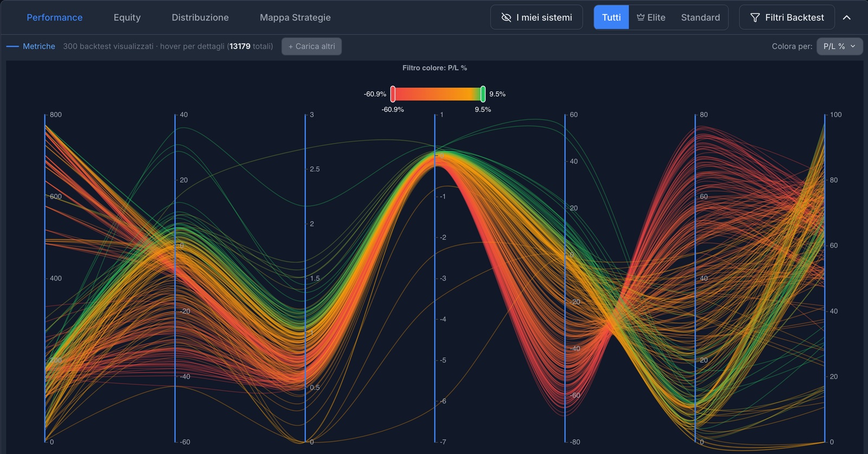
Task: Click the 0.5 tick label on the axis
Action: click(x=315, y=387)
